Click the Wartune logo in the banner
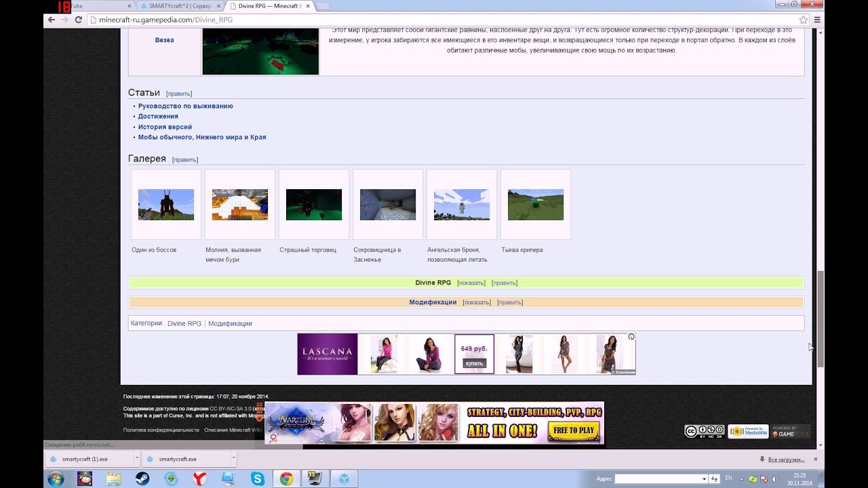This screenshot has width=868, height=488. 297,422
